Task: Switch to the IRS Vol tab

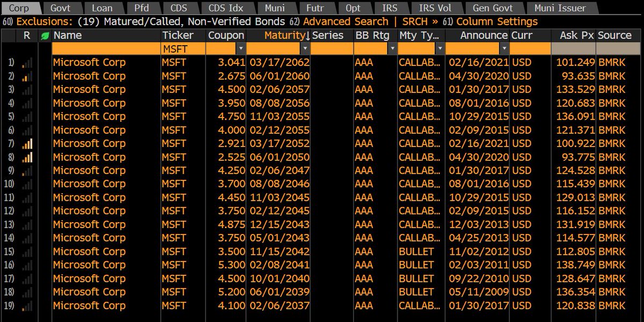Action: [x=436, y=8]
